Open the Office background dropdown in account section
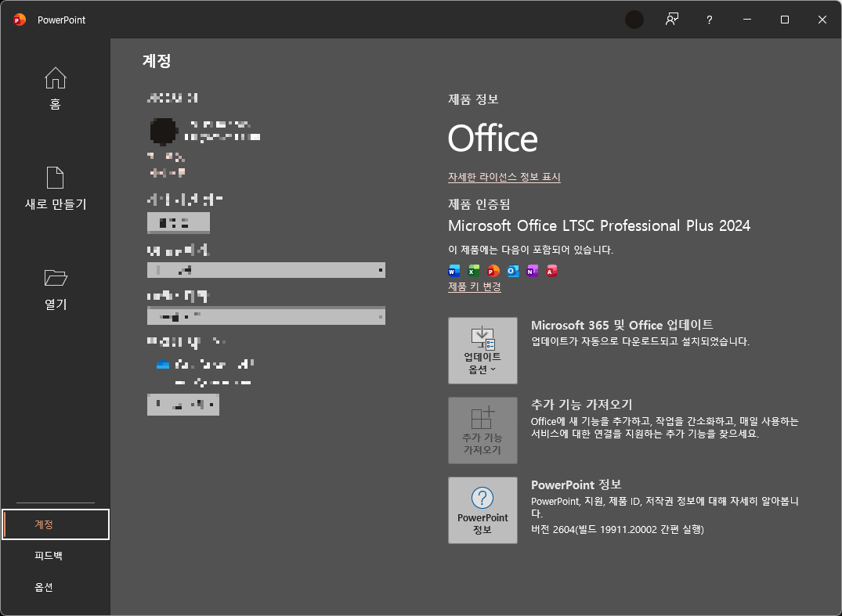842x616 pixels. [x=266, y=270]
